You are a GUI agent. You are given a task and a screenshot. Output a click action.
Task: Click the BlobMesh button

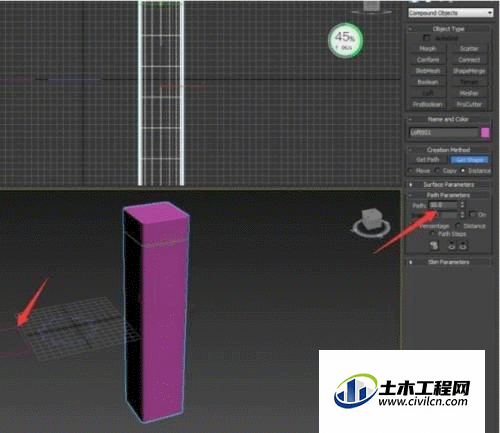click(428, 71)
